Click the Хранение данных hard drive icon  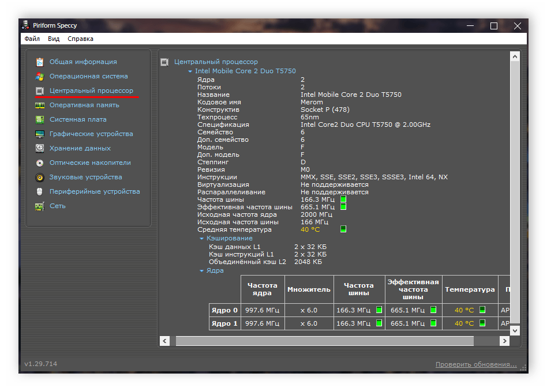(40, 148)
